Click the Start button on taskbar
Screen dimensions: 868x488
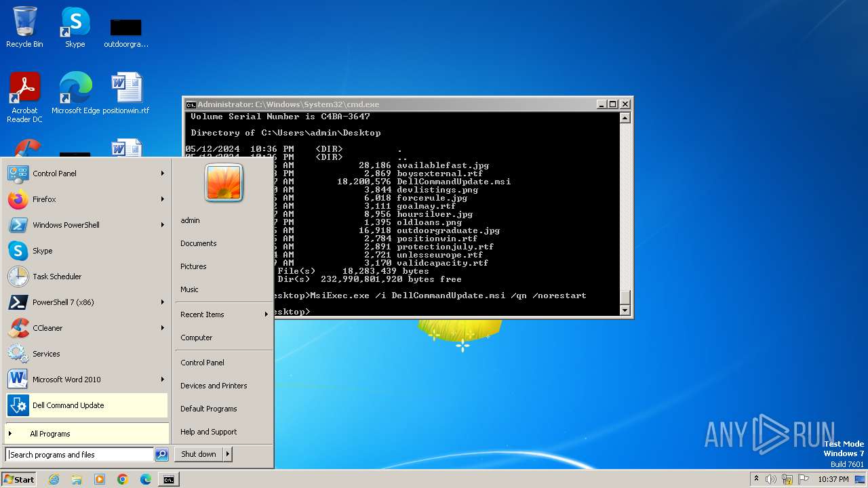coord(19,479)
